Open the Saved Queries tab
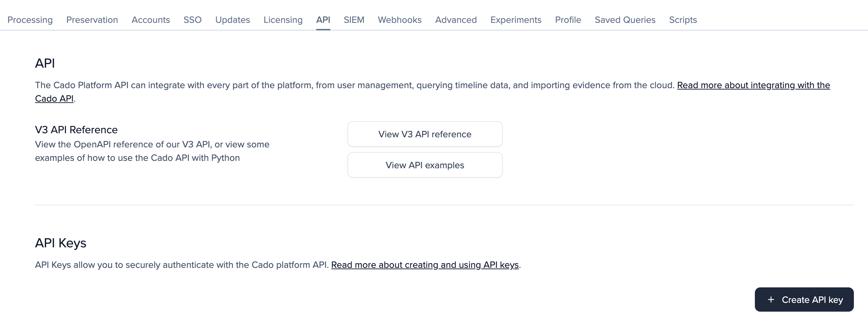Screen dimensions: 868x317 (x=625, y=20)
